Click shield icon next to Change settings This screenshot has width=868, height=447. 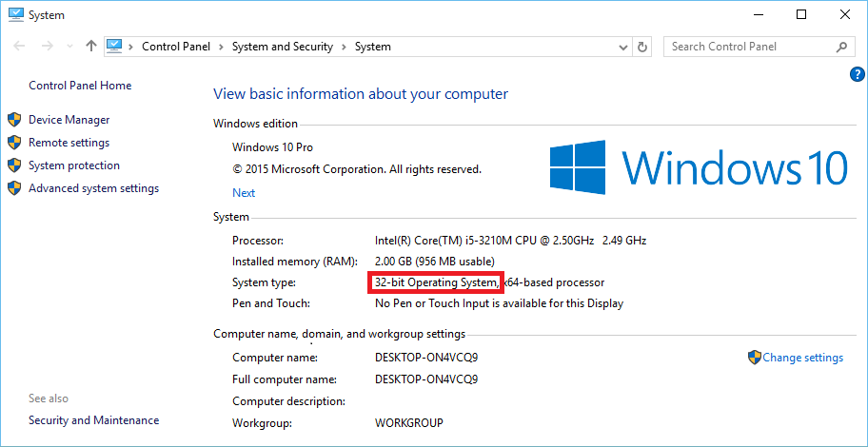tap(755, 358)
